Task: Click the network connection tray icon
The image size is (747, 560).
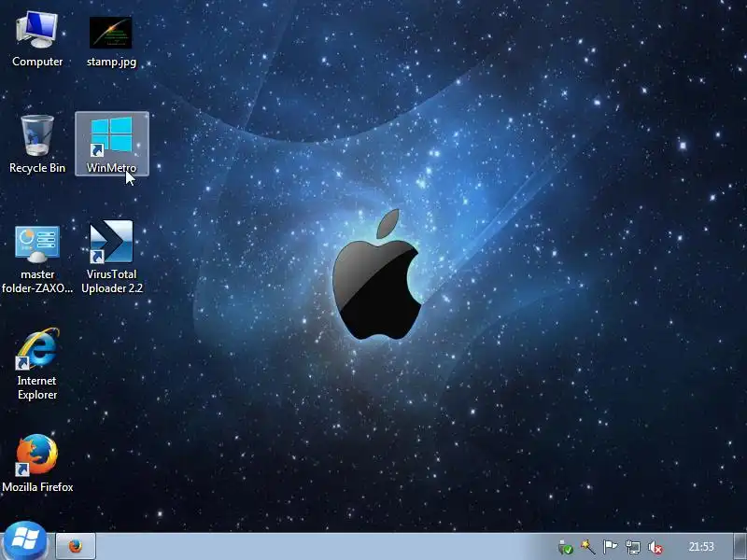Action: point(633,547)
